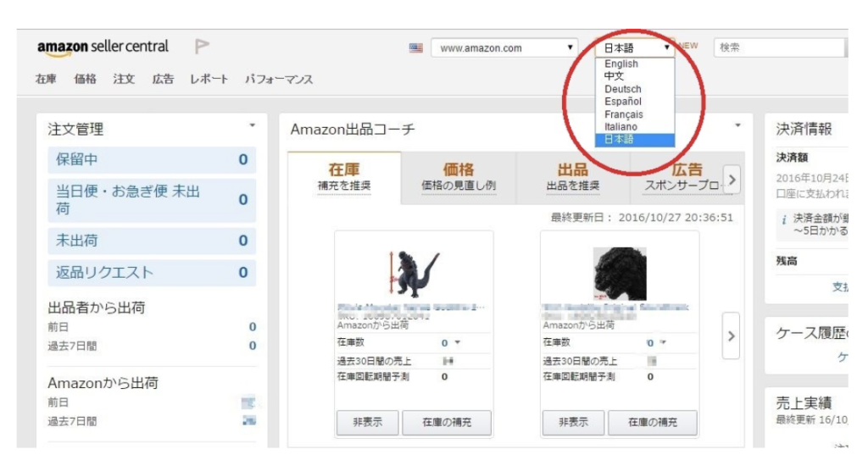The height and width of the screenshot is (466, 868).
Task: Open the 広告 navigation menu
Action: click(x=163, y=79)
